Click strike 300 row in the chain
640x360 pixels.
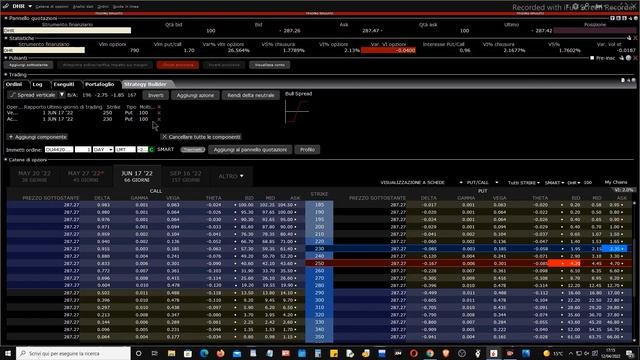[319, 300]
